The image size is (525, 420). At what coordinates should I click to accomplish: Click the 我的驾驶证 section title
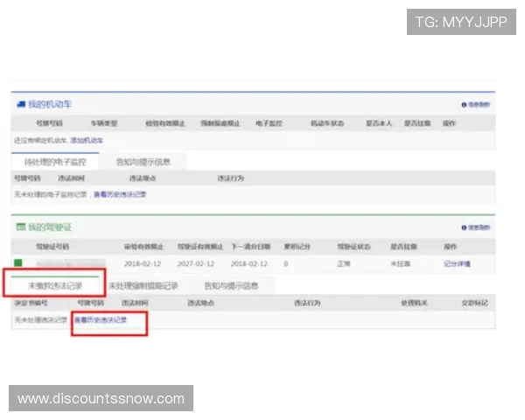tap(50, 227)
